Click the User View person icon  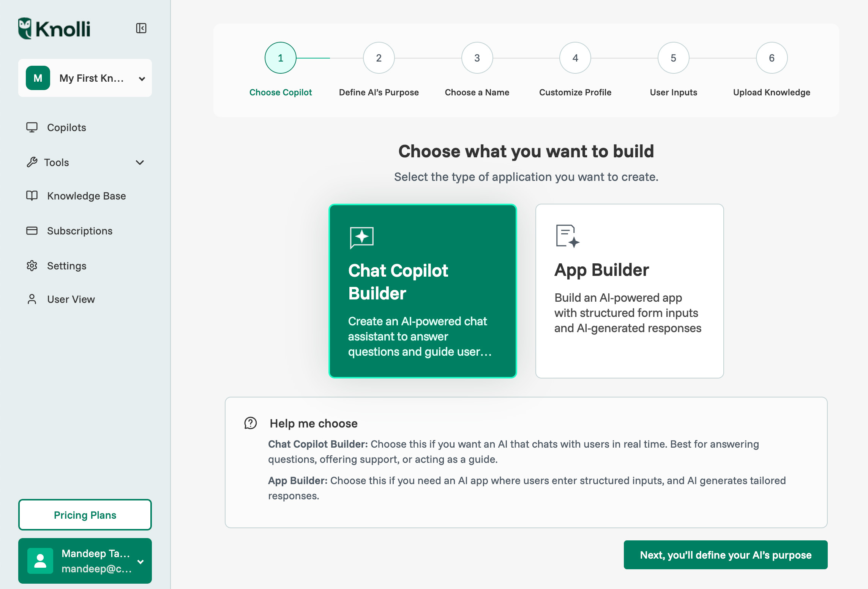(x=32, y=299)
